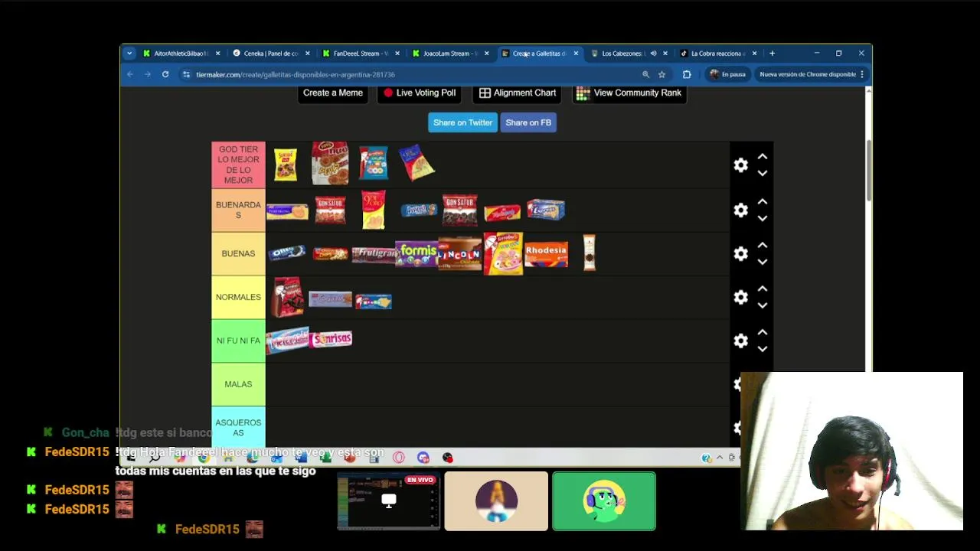Open Chrome extensions puzzle icon

[687, 74]
